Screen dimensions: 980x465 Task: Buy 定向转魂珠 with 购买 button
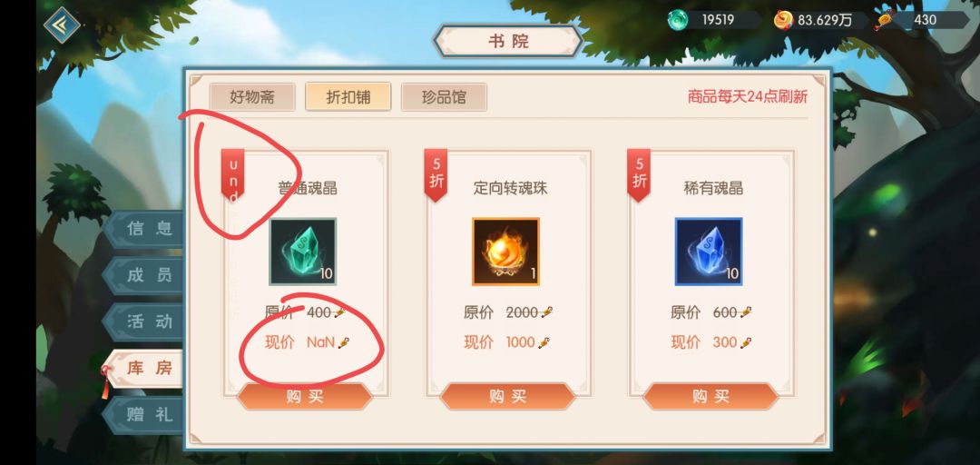pyautogui.click(x=507, y=396)
